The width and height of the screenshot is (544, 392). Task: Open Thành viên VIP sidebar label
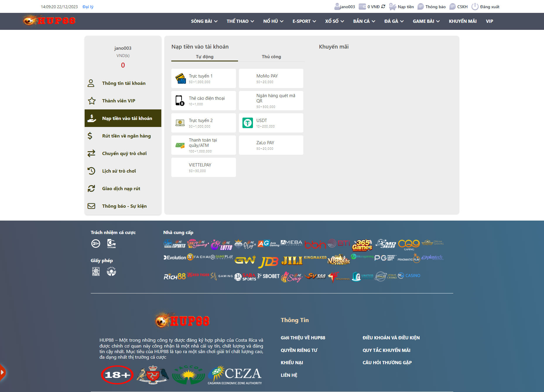coord(119,101)
